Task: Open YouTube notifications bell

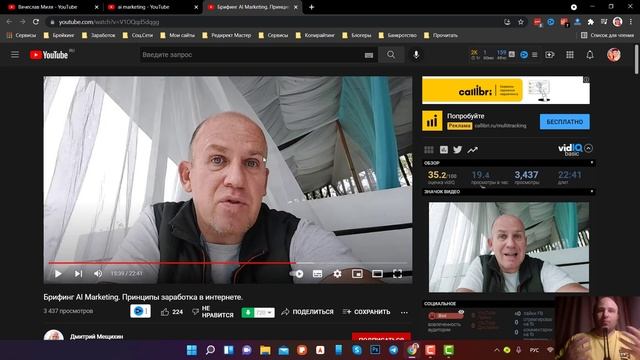Action: tap(590, 55)
